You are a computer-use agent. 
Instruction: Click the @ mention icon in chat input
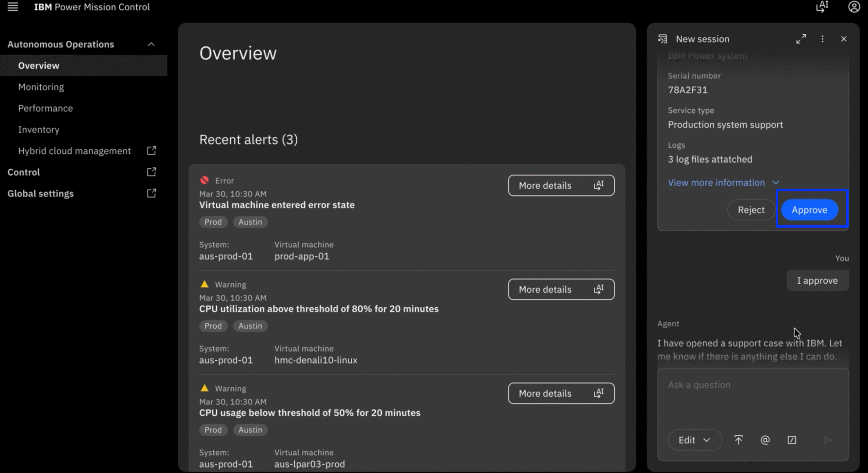click(765, 440)
